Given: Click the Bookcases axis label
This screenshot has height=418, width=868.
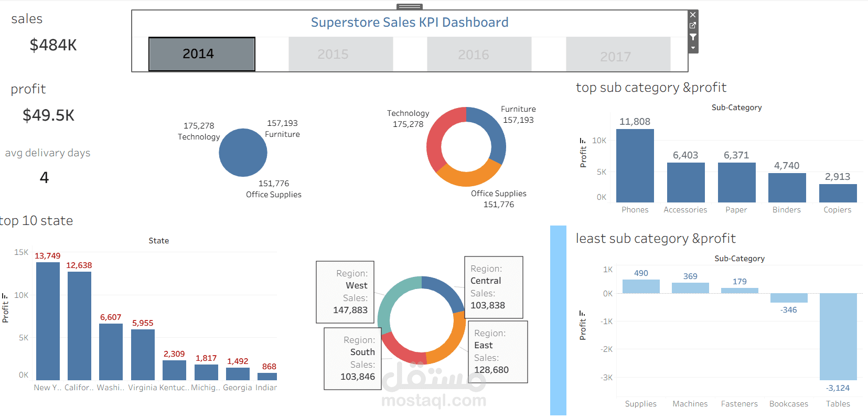Looking at the screenshot, I should 788,404.
